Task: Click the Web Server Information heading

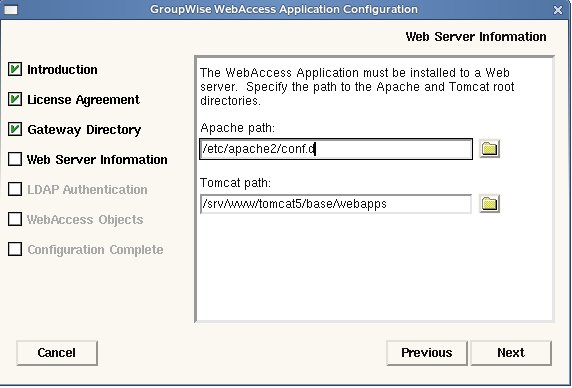Action: point(476,36)
